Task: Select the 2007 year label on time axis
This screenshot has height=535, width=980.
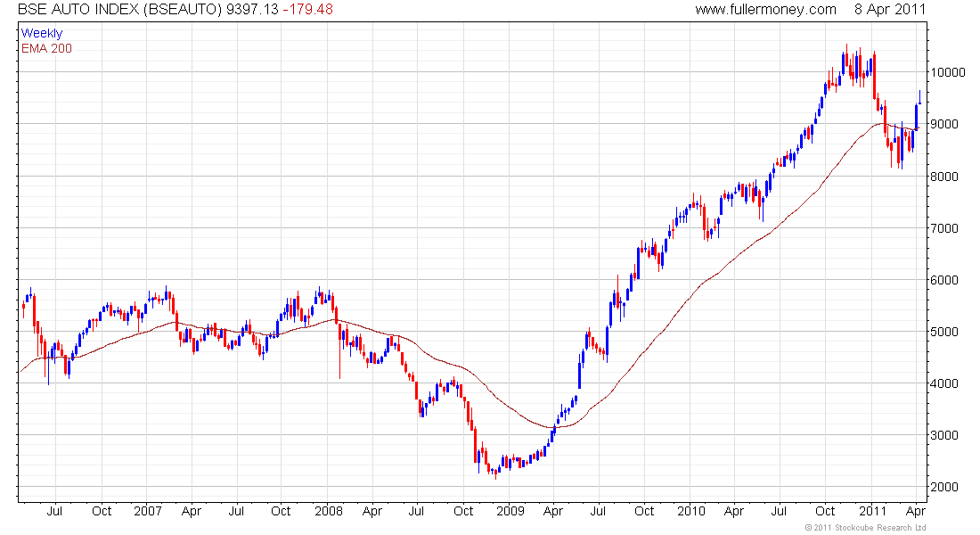Action: point(148,511)
